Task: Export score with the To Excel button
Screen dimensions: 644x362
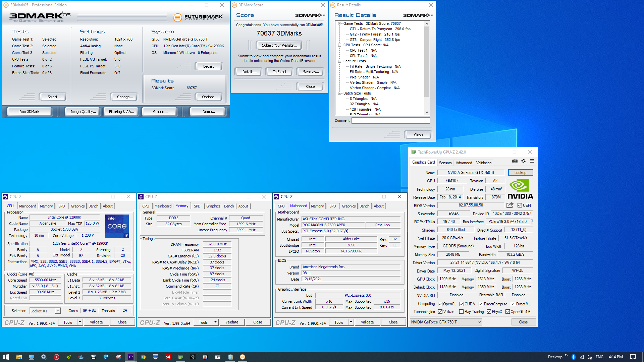Action: pyautogui.click(x=279, y=72)
